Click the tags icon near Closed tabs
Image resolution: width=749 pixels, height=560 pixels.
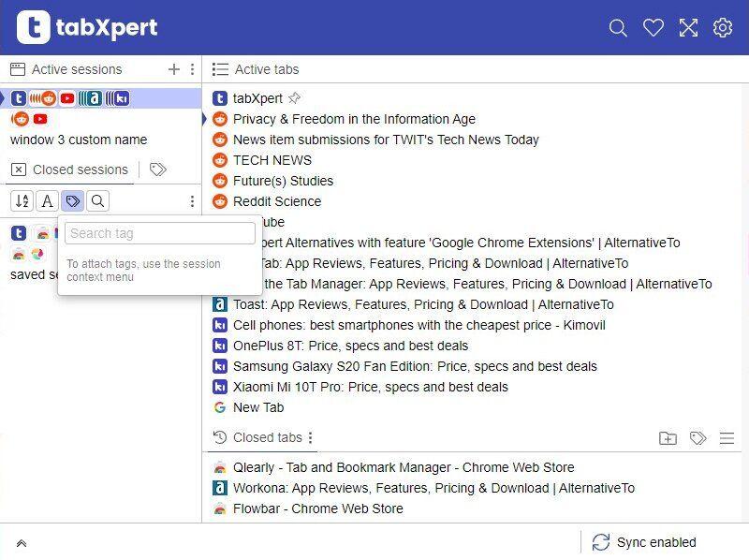coord(698,437)
